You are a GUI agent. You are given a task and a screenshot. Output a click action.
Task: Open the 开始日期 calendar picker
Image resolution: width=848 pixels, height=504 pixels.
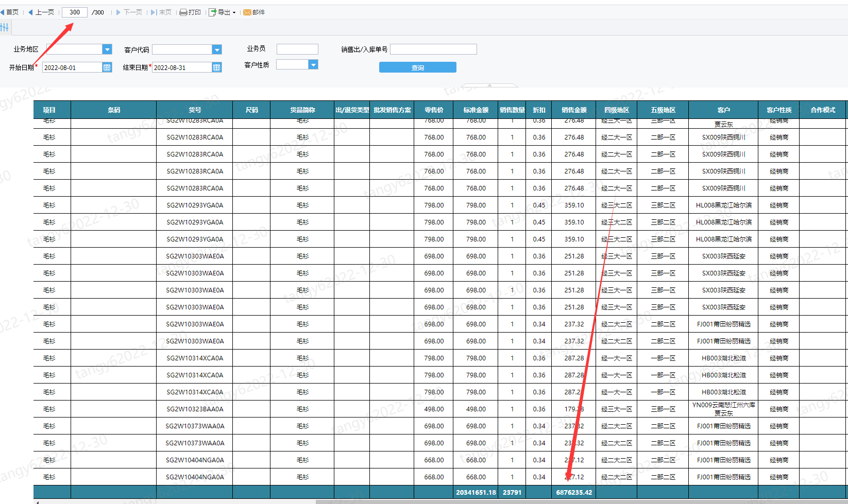(107, 67)
